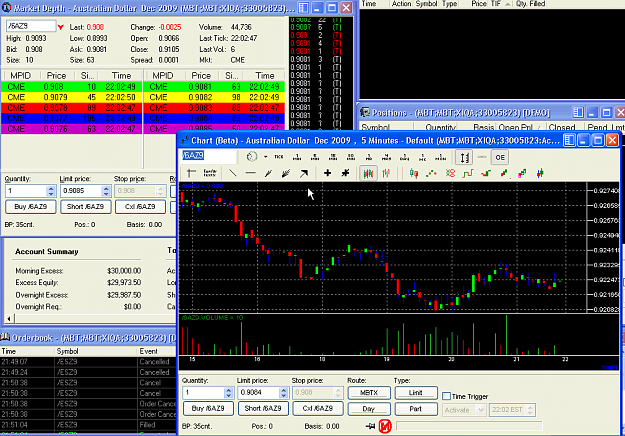
Task: Open the Limit order type selector
Action: [x=416, y=393]
